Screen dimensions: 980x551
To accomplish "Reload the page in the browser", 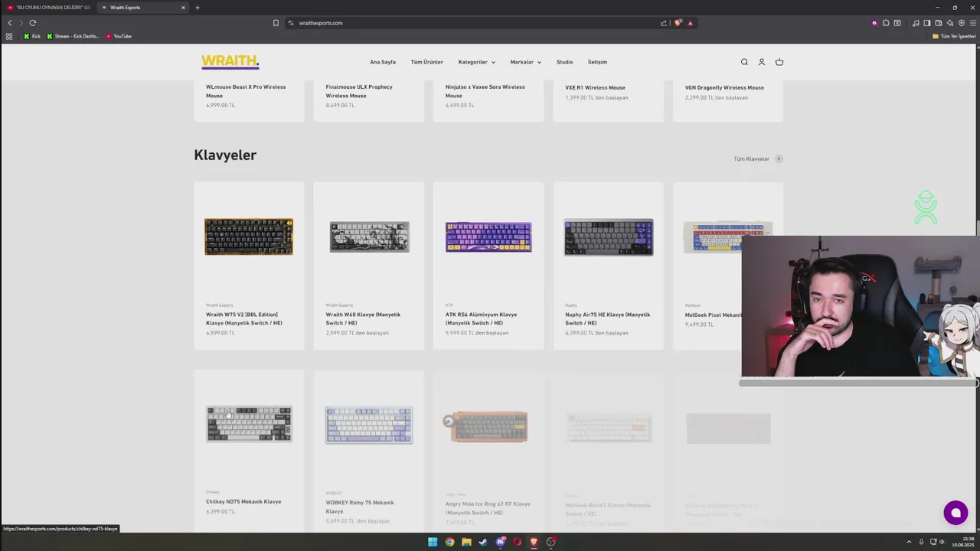I will coord(33,23).
